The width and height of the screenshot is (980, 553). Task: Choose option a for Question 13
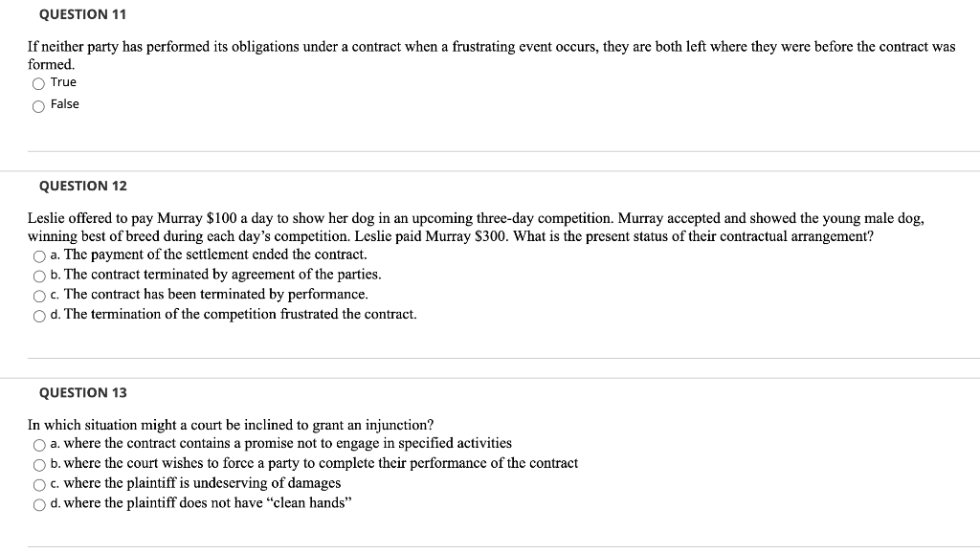[x=37, y=443]
